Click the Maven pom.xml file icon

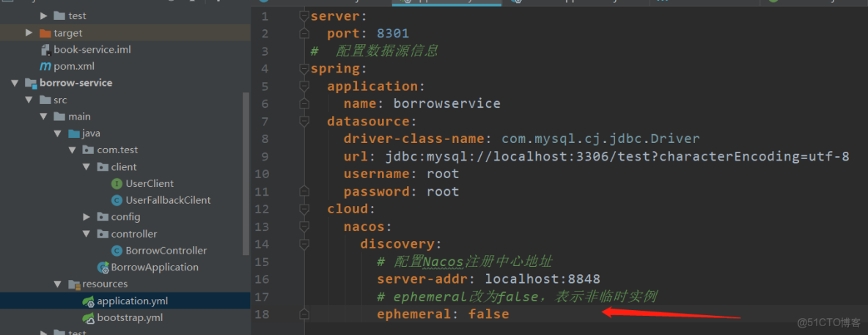click(x=45, y=67)
